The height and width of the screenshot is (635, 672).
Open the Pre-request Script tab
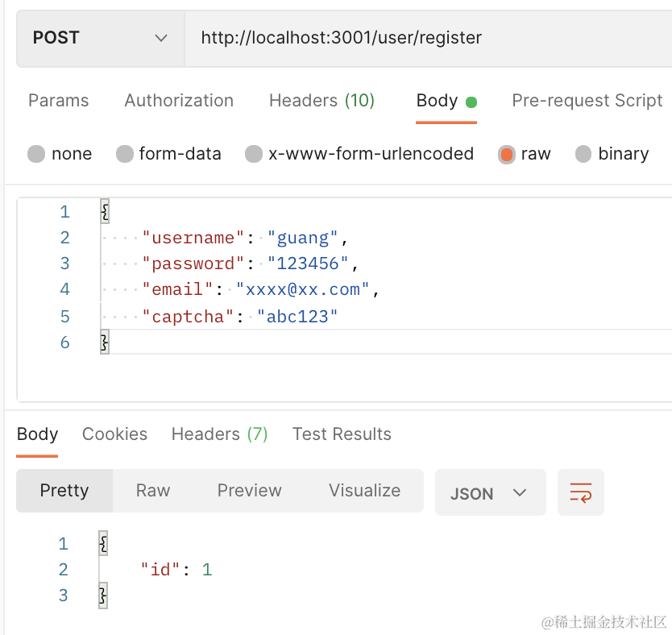587,101
